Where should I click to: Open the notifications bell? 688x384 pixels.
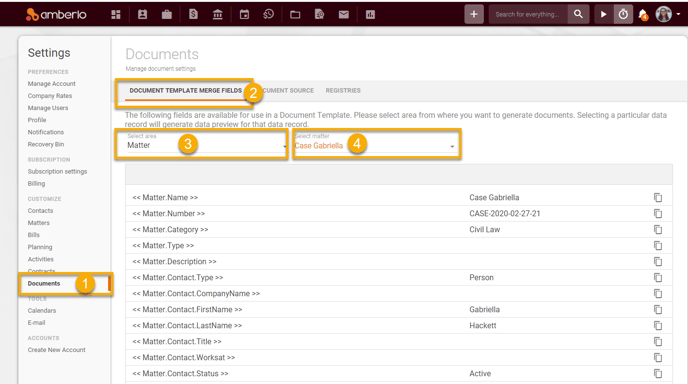[643, 15]
